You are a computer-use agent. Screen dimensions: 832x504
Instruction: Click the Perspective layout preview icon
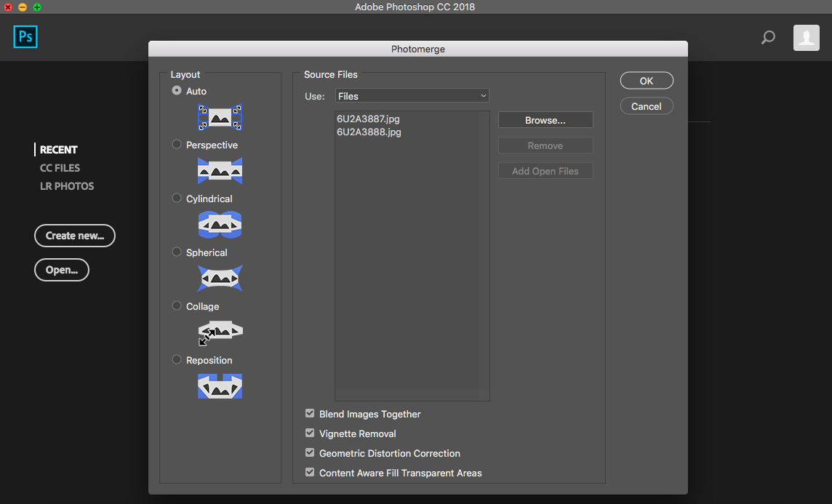(x=220, y=171)
